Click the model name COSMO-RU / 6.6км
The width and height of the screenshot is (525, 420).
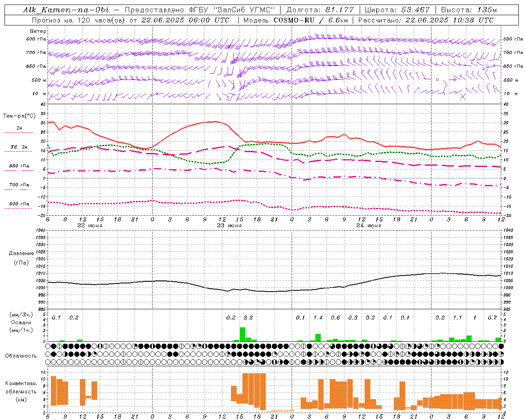click(311, 20)
